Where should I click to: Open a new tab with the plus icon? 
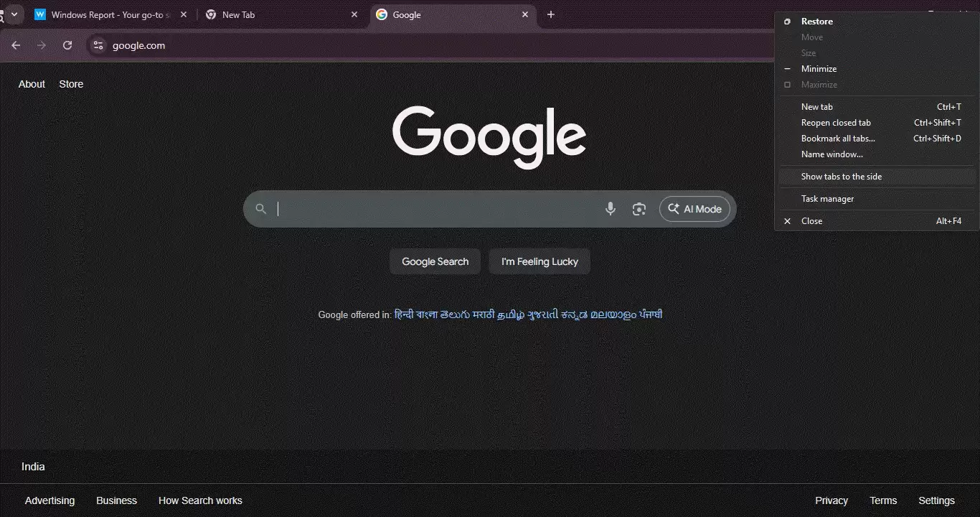click(551, 14)
